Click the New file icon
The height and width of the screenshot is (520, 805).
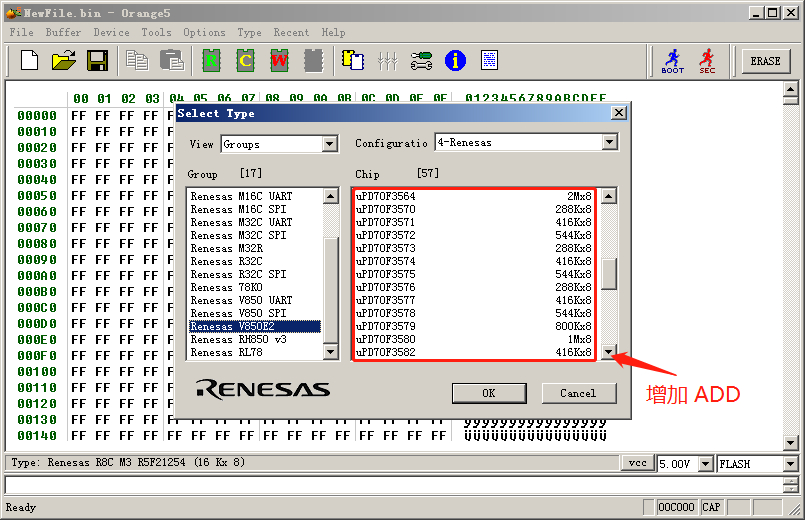pyautogui.click(x=30, y=61)
